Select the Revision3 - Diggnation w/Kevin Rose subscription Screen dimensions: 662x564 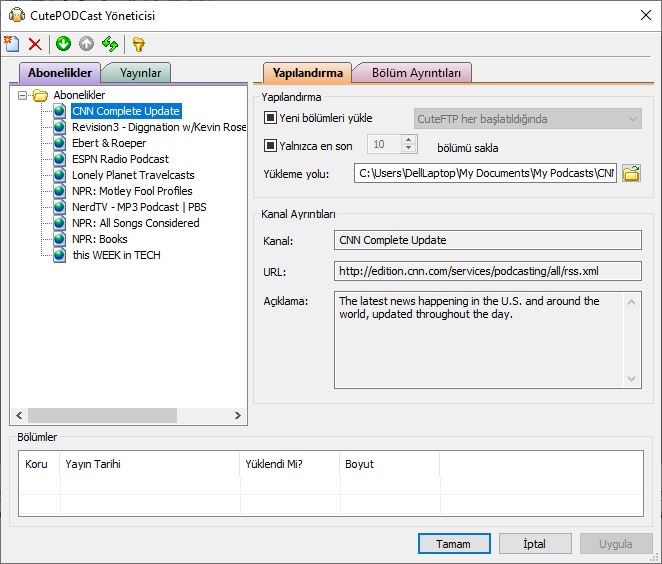click(x=159, y=127)
